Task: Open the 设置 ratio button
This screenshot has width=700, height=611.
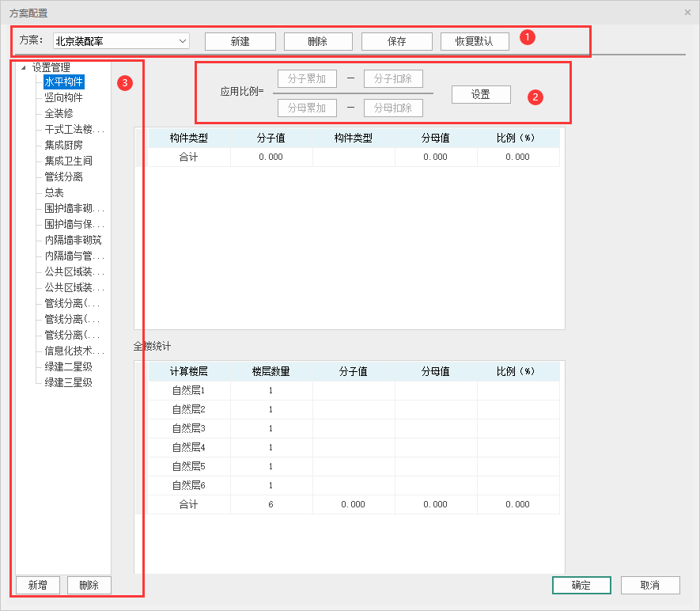Action: [x=480, y=94]
